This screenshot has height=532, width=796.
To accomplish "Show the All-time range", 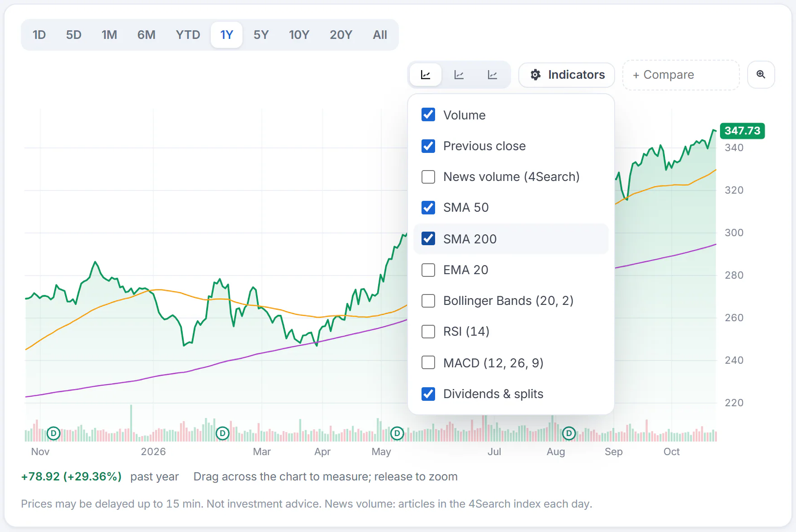I will (380, 35).
